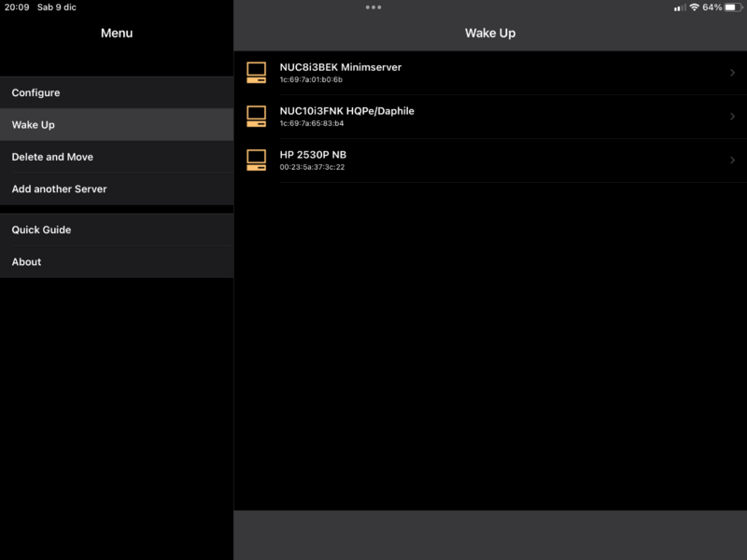Expand chevron for NUC8i3BEK Minimserver

pos(732,73)
